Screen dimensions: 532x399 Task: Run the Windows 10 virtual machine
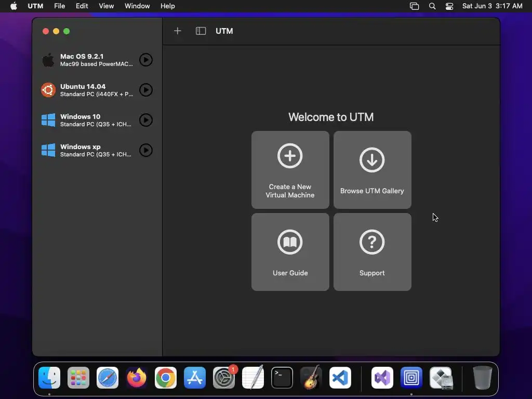coord(146,120)
